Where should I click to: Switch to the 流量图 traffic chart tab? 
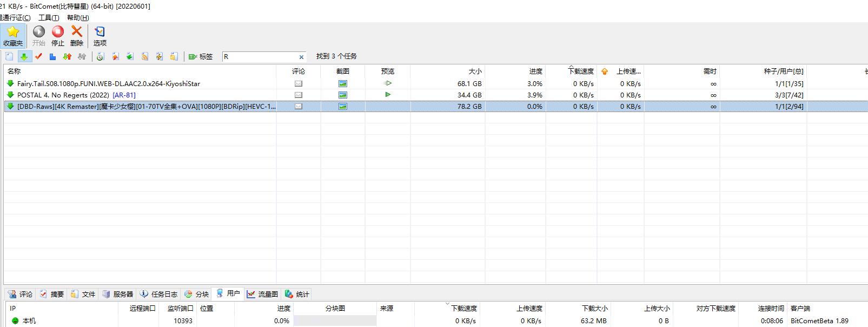pyautogui.click(x=262, y=294)
